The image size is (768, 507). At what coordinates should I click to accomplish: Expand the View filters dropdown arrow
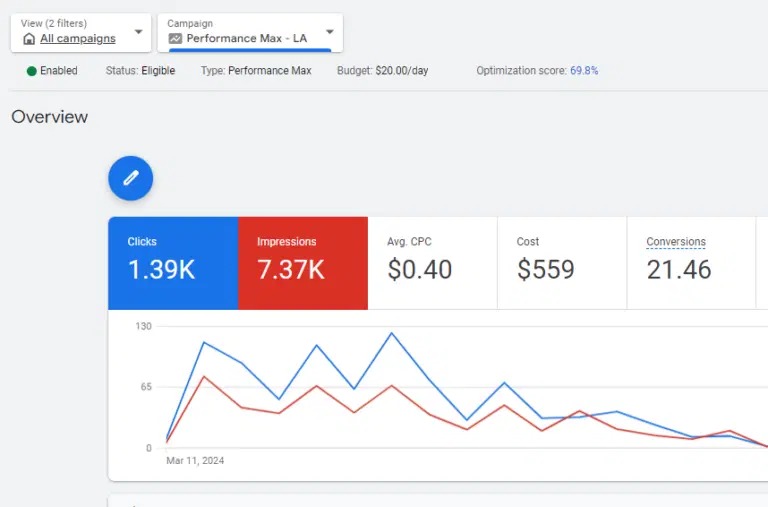tap(138, 32)
